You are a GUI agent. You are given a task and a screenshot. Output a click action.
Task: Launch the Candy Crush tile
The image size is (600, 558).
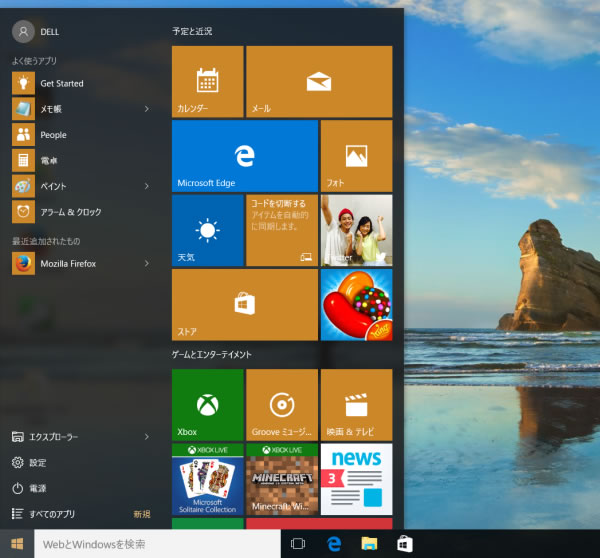point(356,305)
